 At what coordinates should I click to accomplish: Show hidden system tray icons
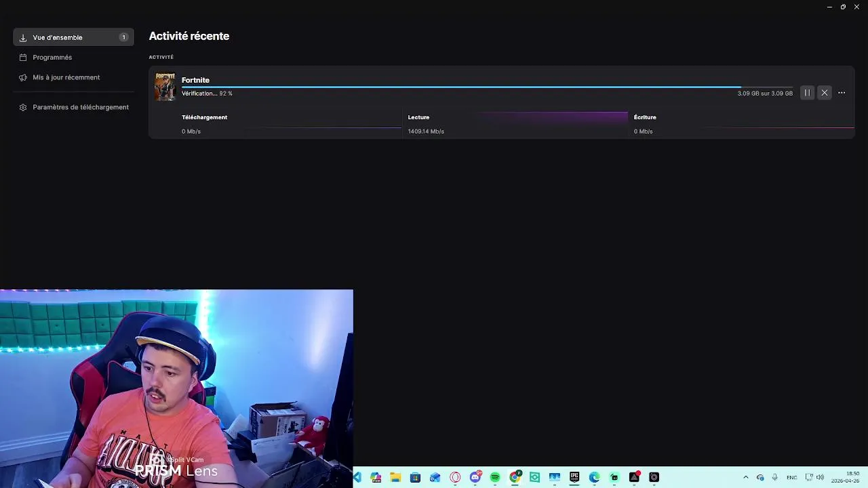[746, 477]
